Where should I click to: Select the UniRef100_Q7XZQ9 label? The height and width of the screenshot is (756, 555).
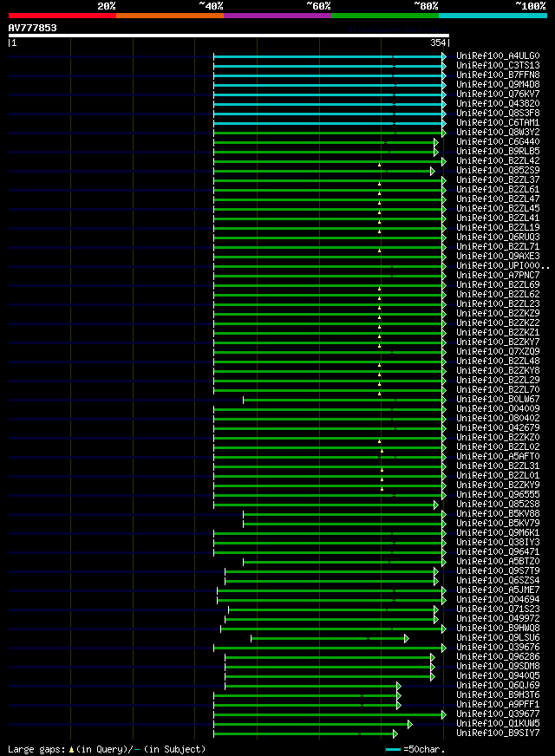click(498, 351)
